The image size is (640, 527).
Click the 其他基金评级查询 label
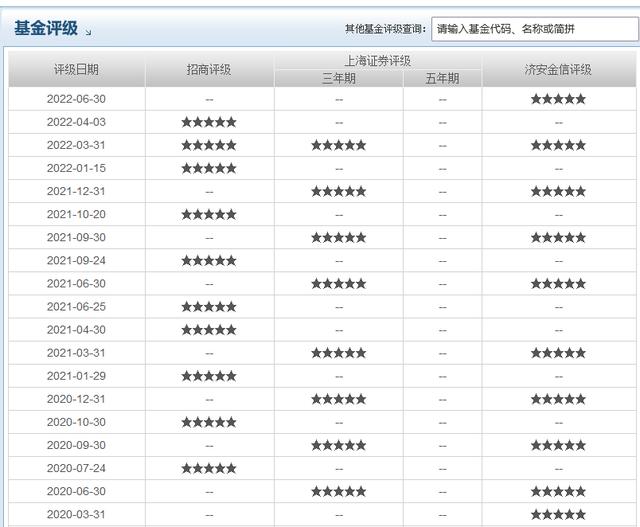coord(386,29)
